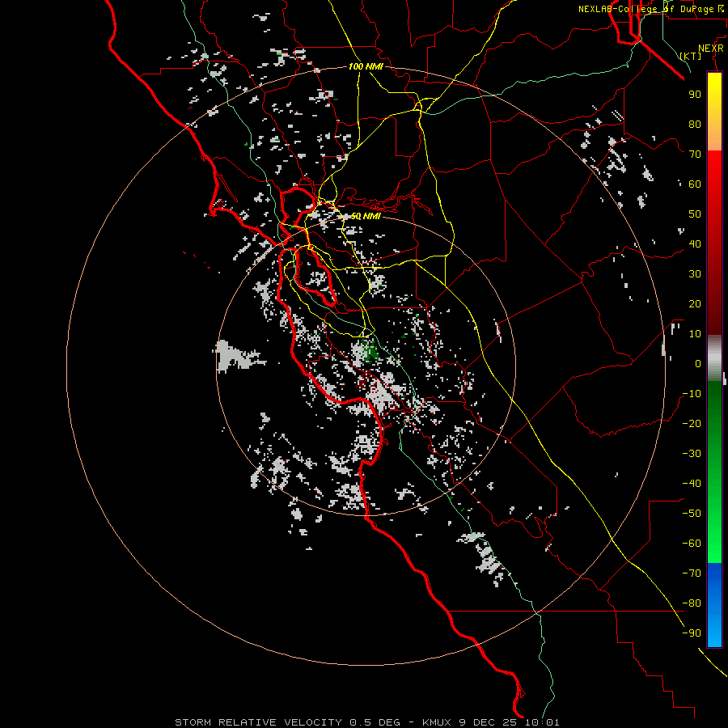Click the -20 knot scale label
Viewport: 728px width, 728px height.
coord(692,423)
